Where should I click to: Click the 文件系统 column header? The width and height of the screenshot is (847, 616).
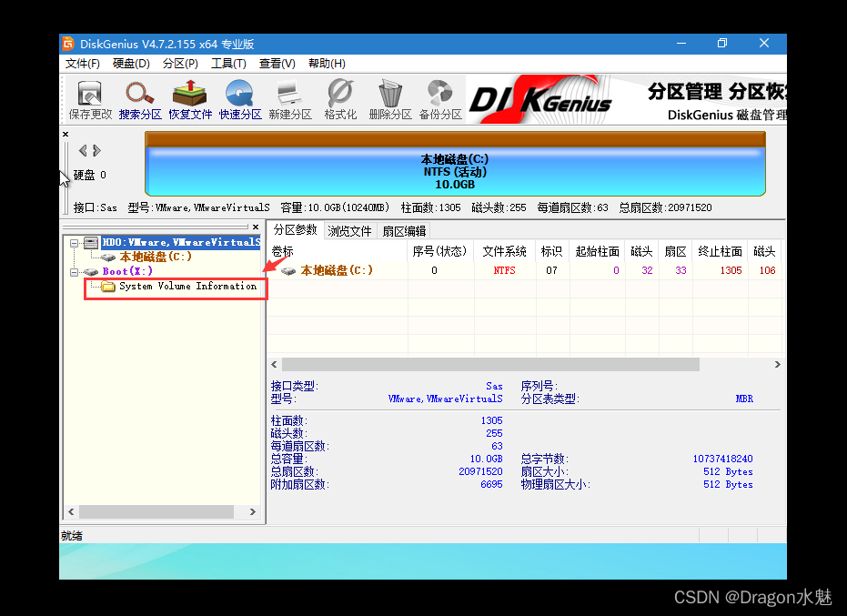505,251
